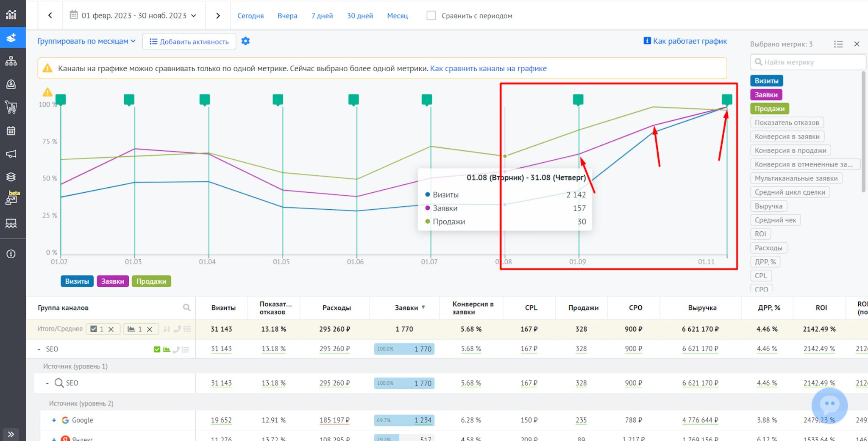Image resolution: width=868 pixels, height=441 pixels.
Task: Switch to the 7 дней period
Action: (322, 15)
